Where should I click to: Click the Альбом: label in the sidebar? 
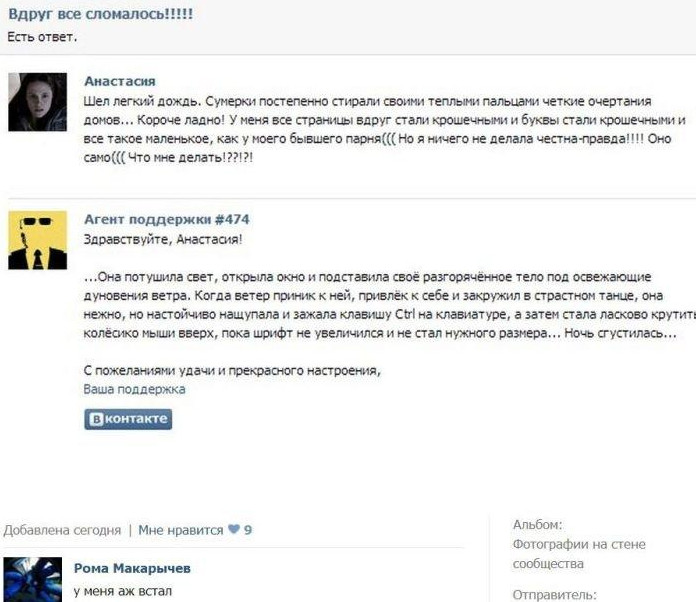[x=538, y=525]
